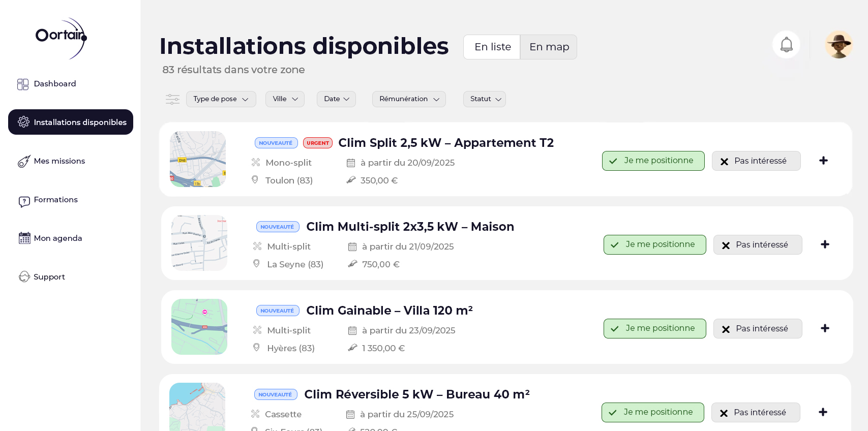Click Je me positionne for Toulon job
Screen dimensions: 868x431
point(653,161)
